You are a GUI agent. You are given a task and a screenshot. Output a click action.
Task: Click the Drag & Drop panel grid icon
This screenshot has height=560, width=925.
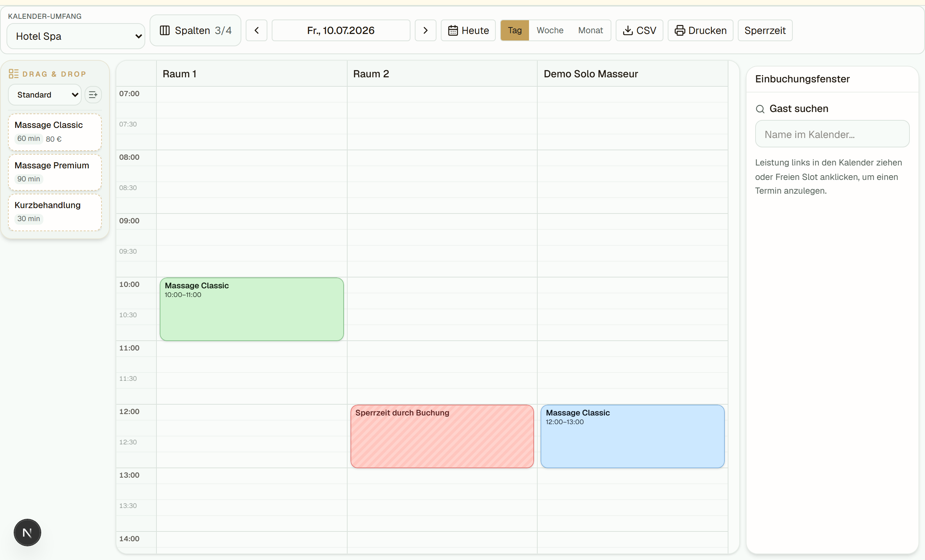coord(13,74)
